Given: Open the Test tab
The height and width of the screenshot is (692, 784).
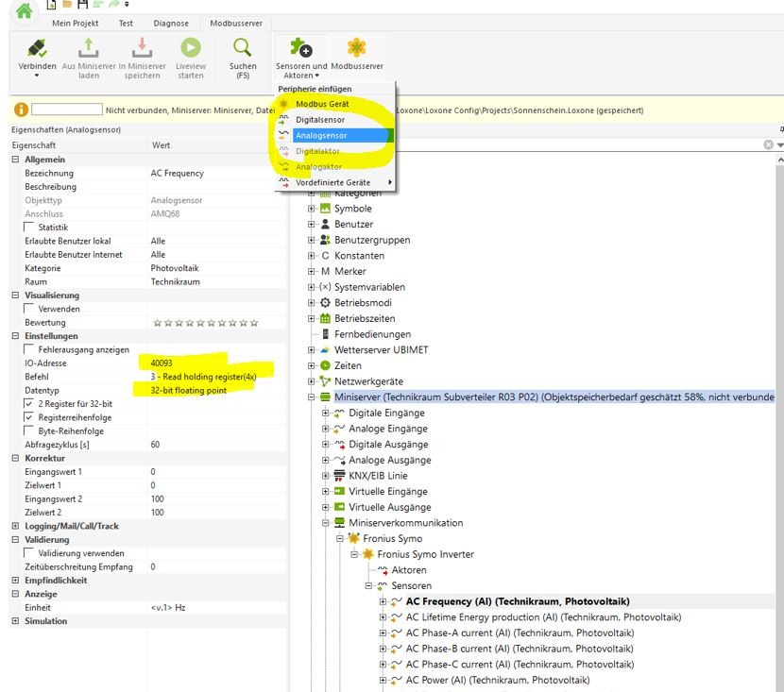Looking at the screenshot, I should (126, 23).
